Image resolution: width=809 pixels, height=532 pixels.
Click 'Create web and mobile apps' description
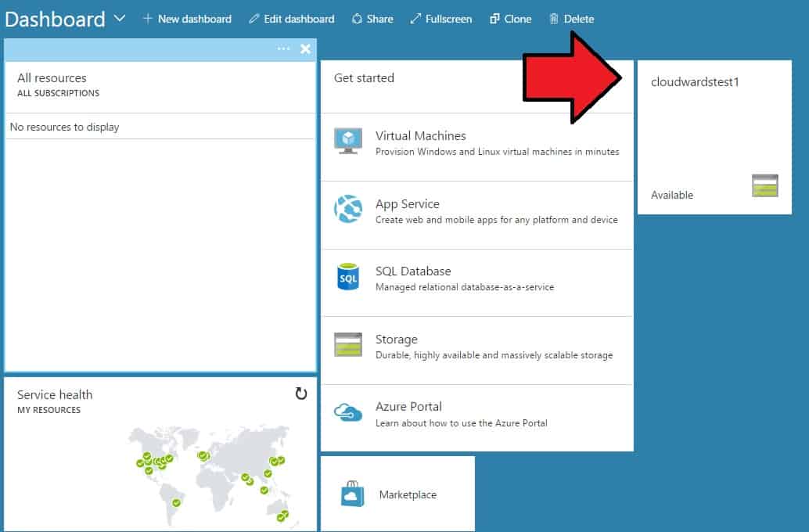coord(496,220)
